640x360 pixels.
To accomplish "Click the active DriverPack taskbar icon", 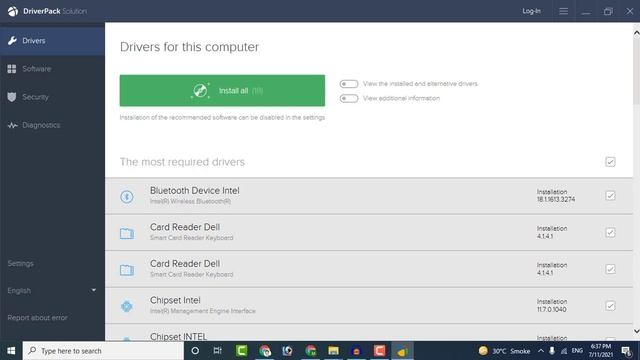I will tap(402, 351).
